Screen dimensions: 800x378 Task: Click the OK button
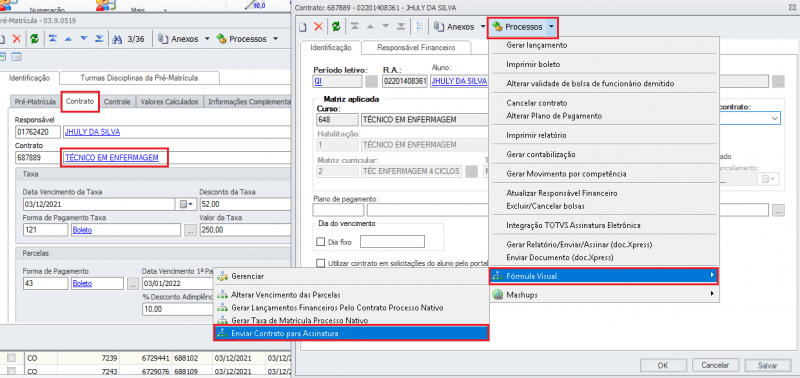(x=663, y=366)
